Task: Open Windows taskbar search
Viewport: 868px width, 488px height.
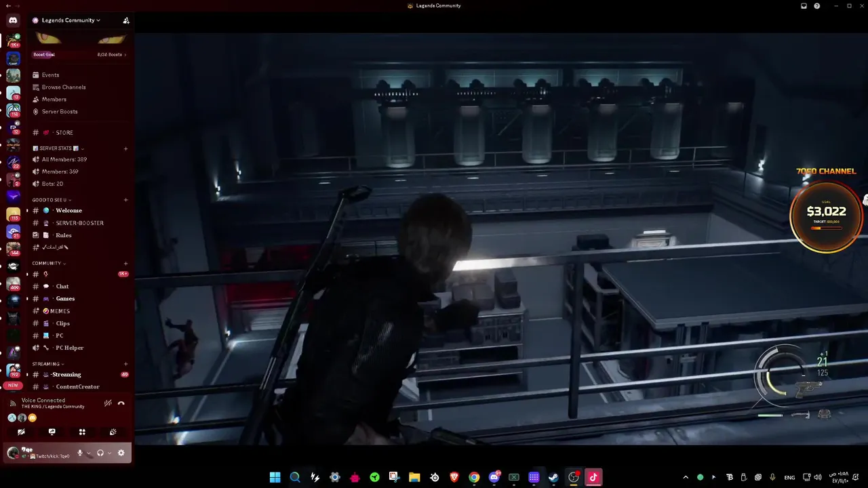Action: pyautogui.click(x=295, y=477)
